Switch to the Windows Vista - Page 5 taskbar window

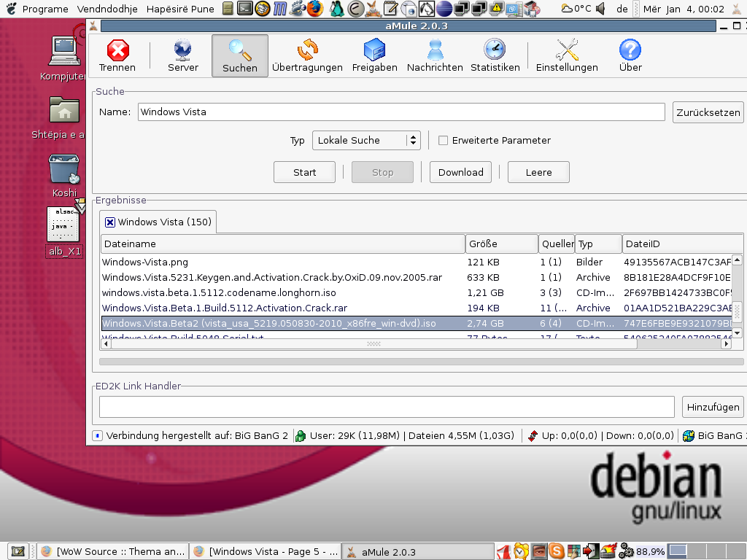pyautogui.click(x=266, y=551)
